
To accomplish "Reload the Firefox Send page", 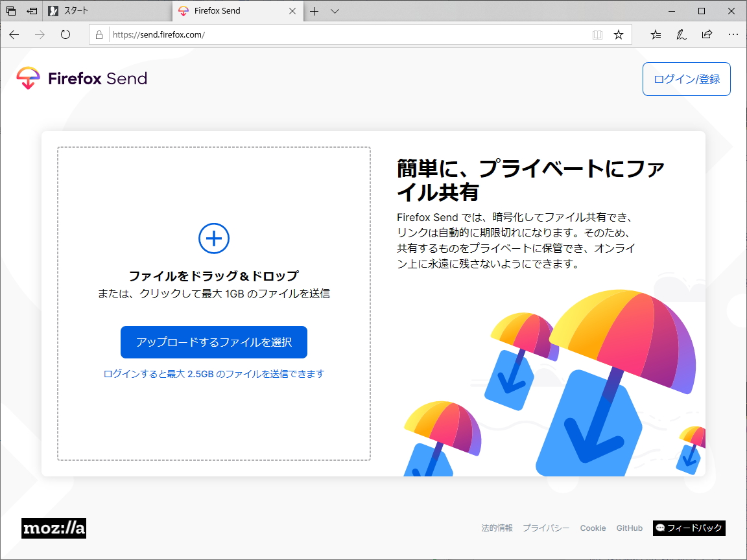I will [x=65, y=34].
